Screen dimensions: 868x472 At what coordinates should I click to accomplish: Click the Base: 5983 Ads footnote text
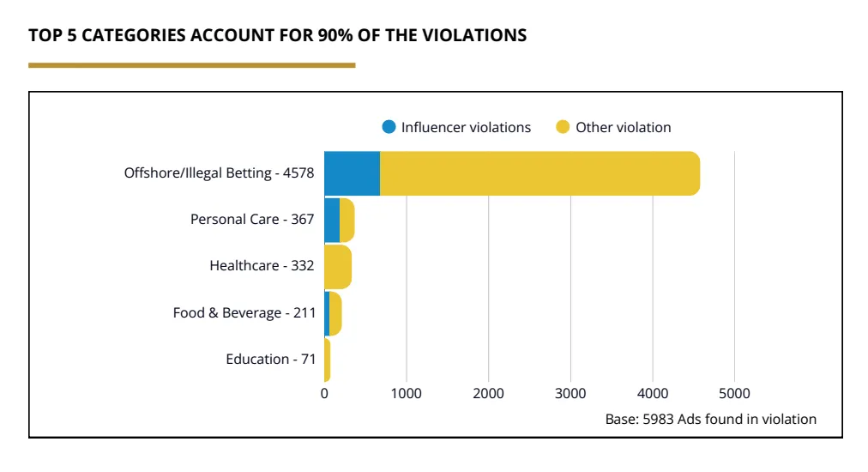710,420
